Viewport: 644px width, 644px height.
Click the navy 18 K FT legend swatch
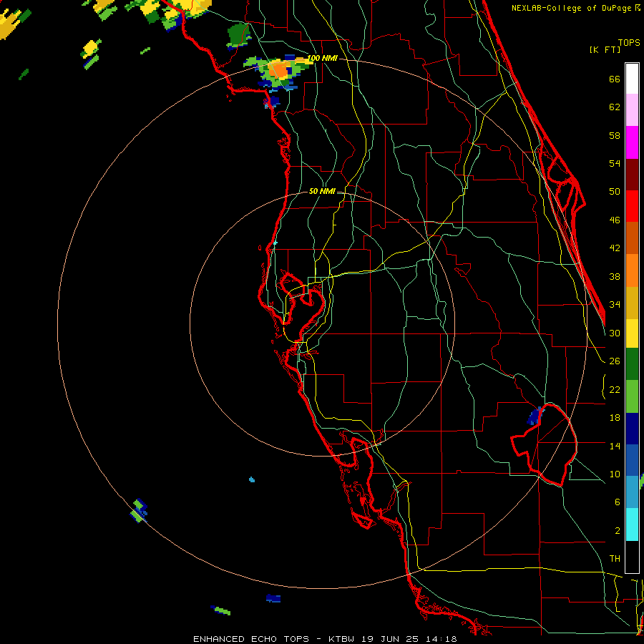632,429
